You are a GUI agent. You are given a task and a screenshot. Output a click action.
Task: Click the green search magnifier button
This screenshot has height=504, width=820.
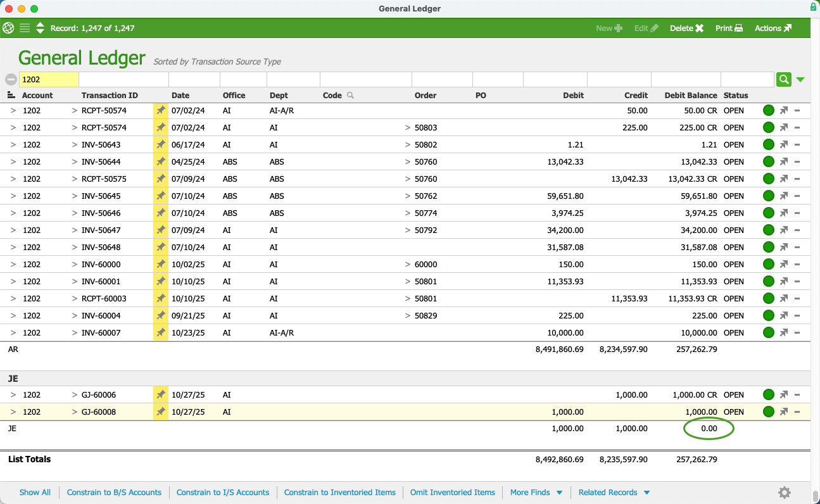(784, 79)
